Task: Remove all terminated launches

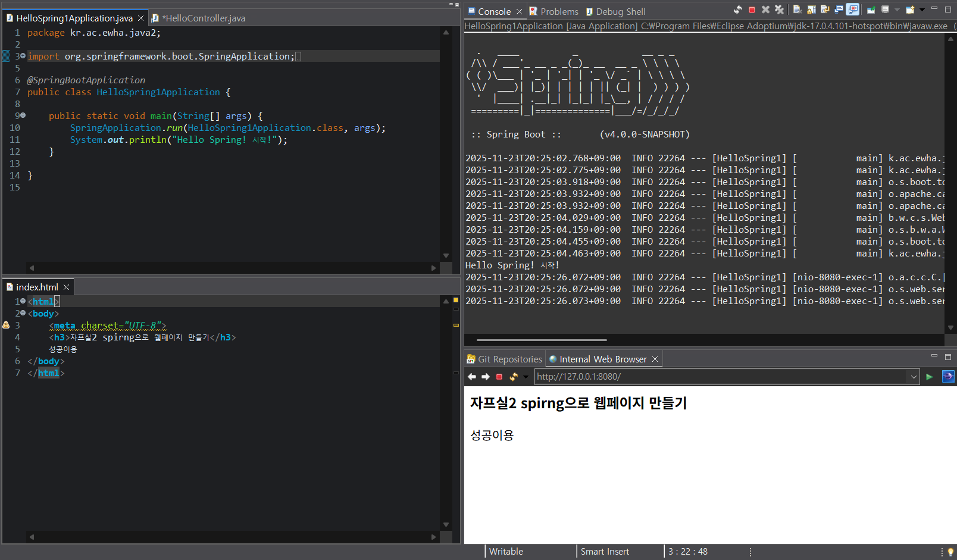Action: (x=779, y=10)
